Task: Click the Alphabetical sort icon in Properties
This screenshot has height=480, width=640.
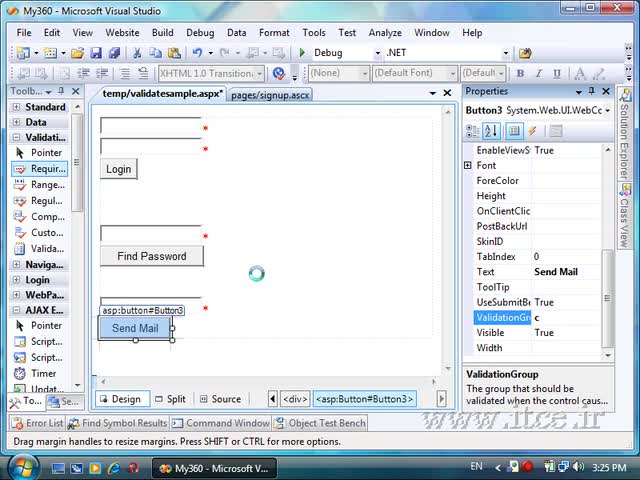Action: pyautogui.click(x=491, y=131)
